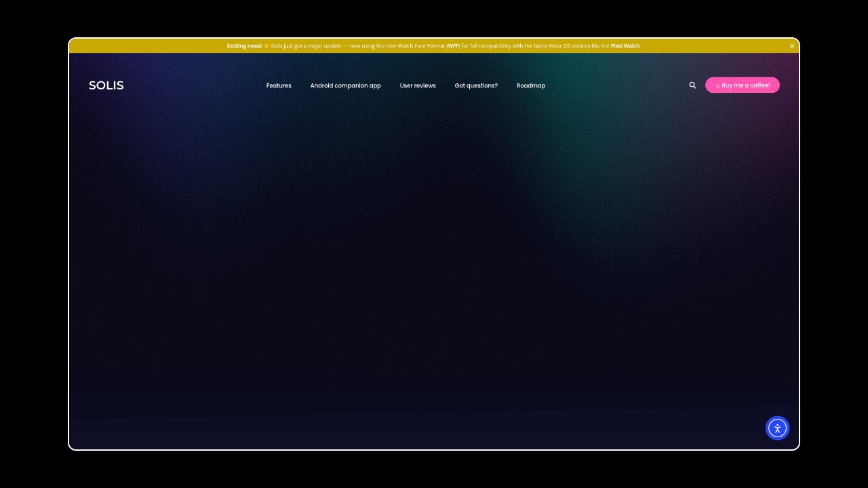Navigate to Got questions? page
This screenshot has width=868, height=488.
click(x=476, y=85)
